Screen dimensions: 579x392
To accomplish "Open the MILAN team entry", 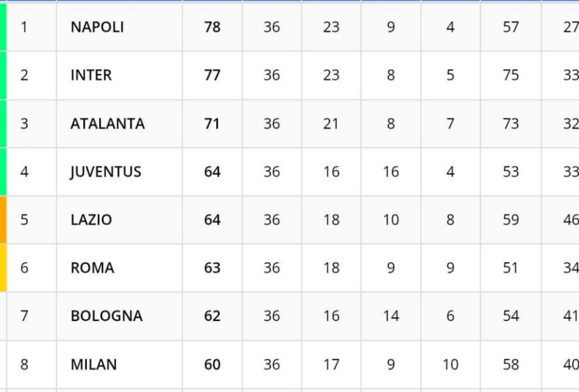I will coord(93,365).
